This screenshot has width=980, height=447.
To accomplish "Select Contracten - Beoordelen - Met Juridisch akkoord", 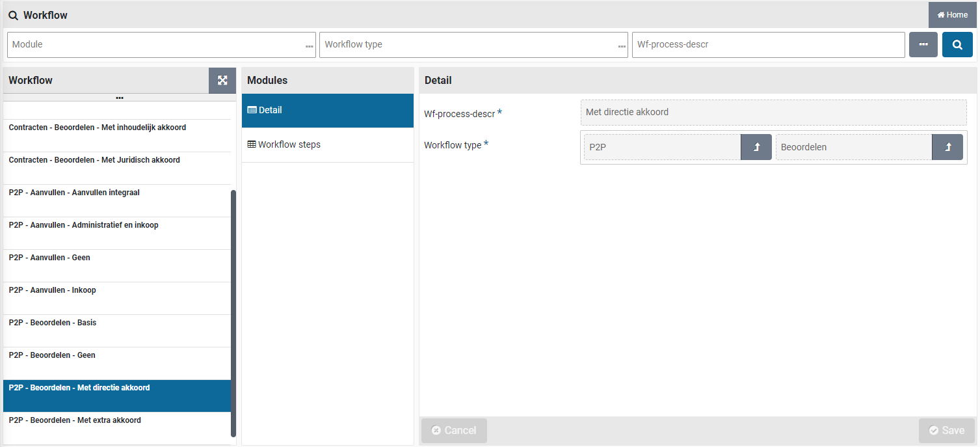I will 117,167.
